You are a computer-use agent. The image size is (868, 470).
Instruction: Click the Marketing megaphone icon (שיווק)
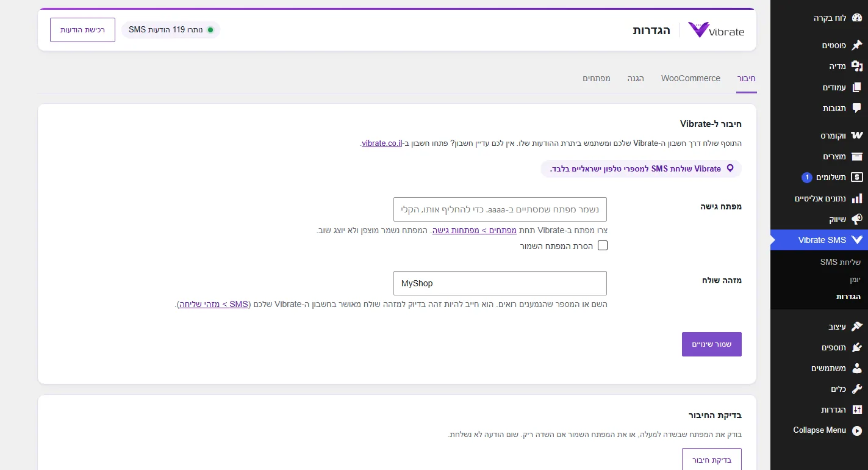[x=856, y=219]
